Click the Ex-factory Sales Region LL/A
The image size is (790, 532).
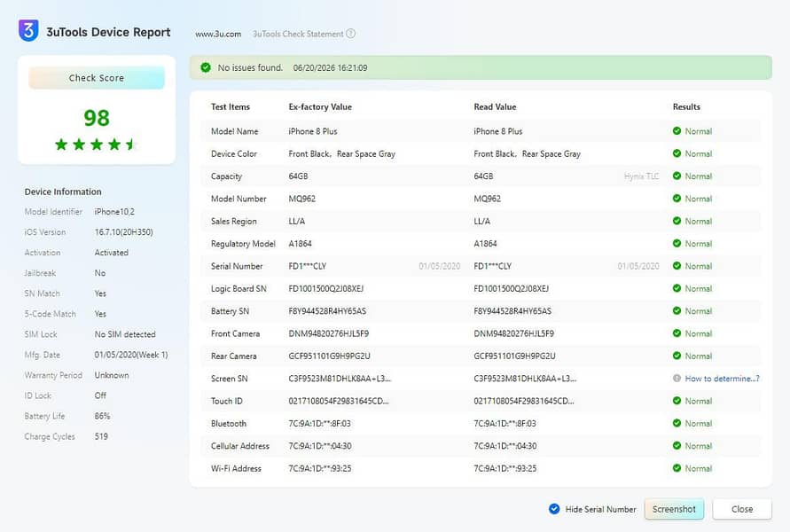(x=297, y=221)
